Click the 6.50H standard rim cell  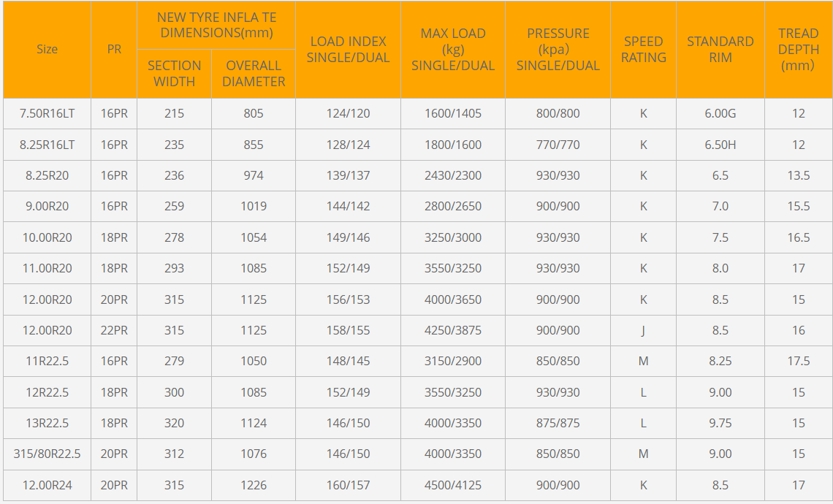[720, 145]
